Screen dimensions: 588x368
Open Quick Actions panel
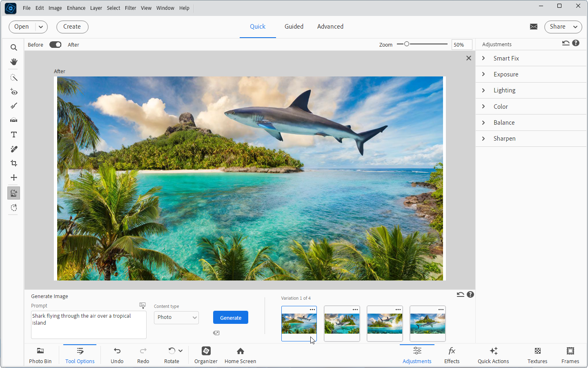point(493,355)
